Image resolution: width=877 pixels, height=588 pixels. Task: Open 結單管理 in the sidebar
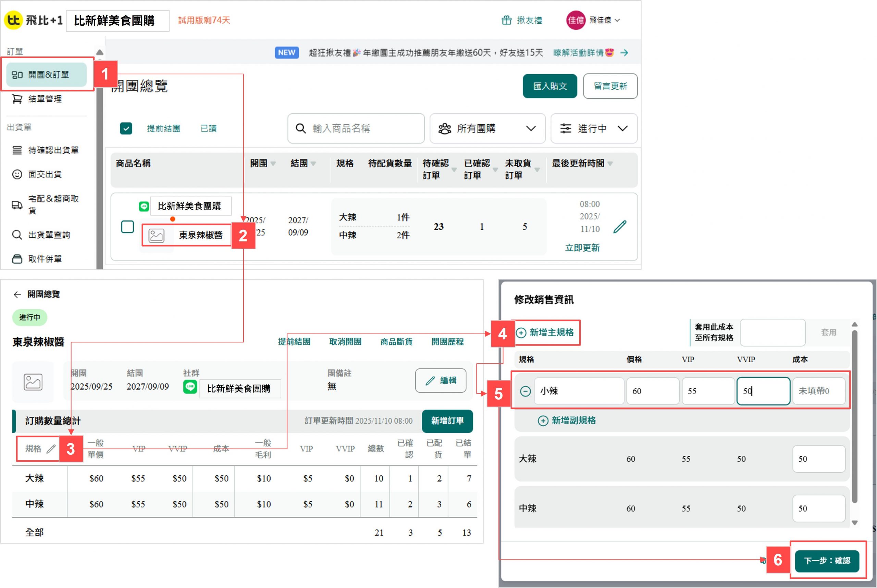(45, 99)
